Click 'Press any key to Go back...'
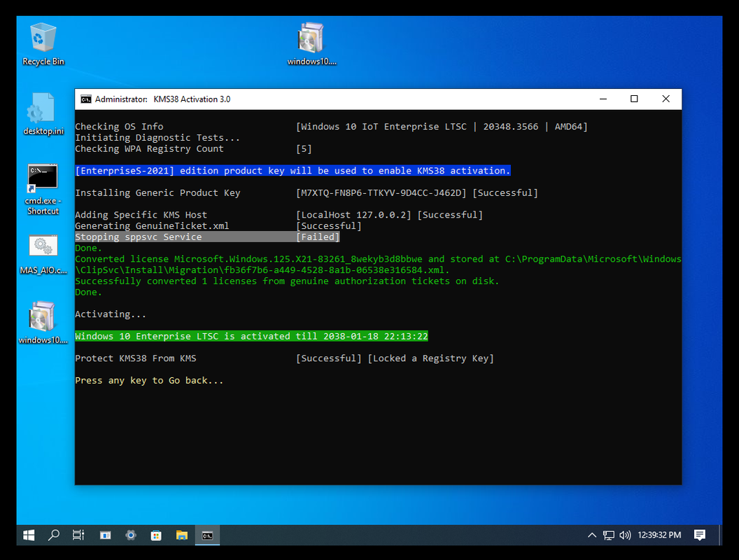 coord(149,380)
